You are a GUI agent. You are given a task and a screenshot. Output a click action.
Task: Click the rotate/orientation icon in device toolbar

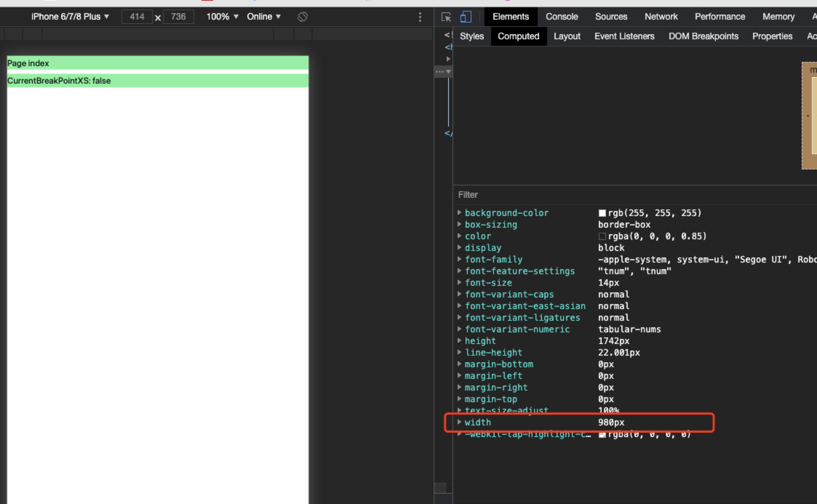tap(302, 16)
